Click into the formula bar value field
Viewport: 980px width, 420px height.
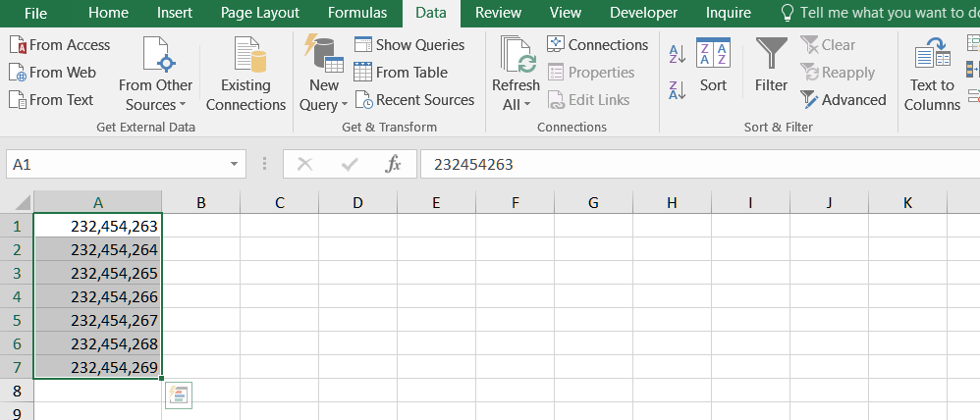tap(687, 165)
